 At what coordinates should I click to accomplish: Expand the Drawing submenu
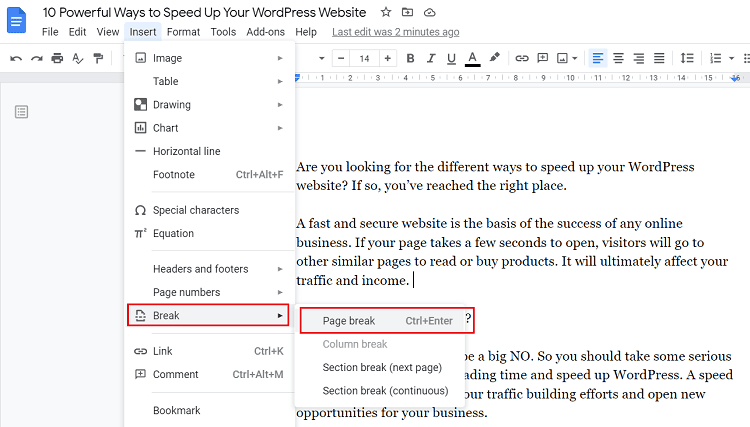[210, 105]
